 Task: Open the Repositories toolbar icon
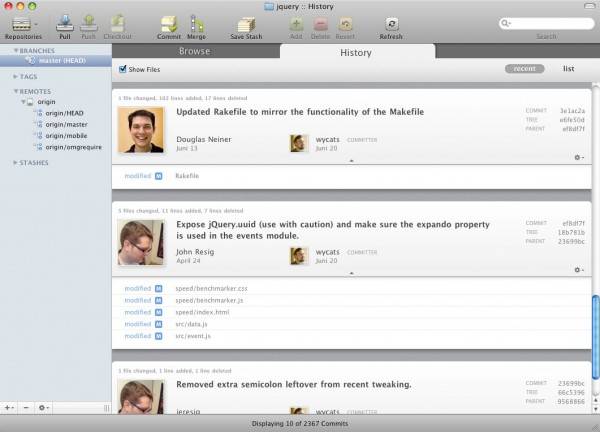pos(21,25)
